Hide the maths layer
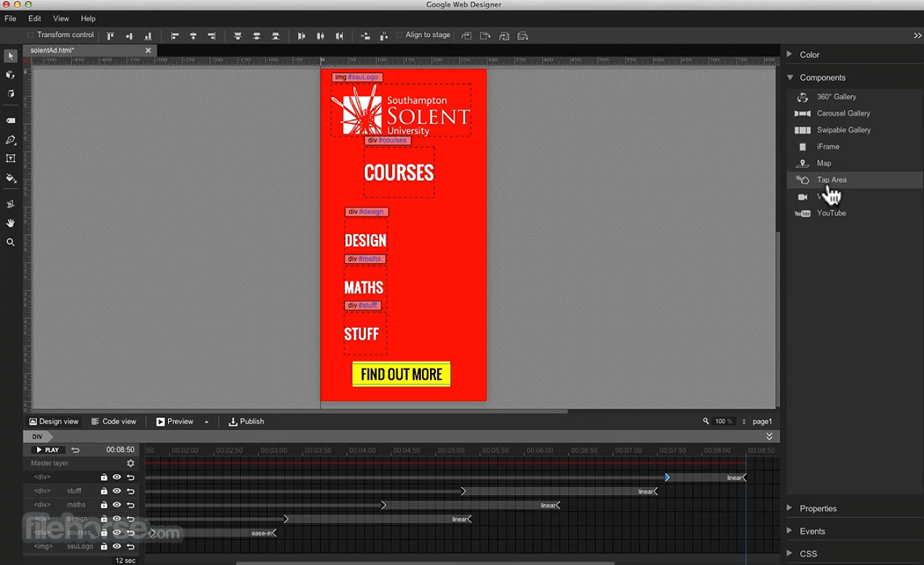Viewport: 924px width, 565px height. point(116,505)
